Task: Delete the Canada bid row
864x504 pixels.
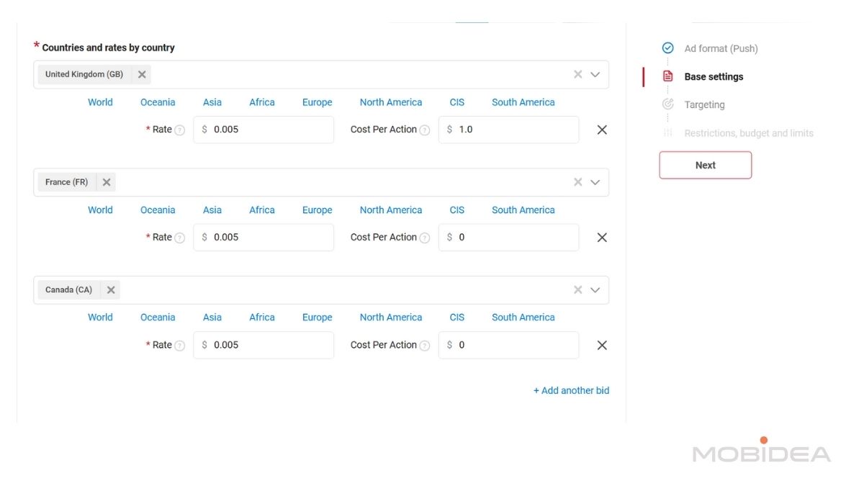Action: (602, 346)
